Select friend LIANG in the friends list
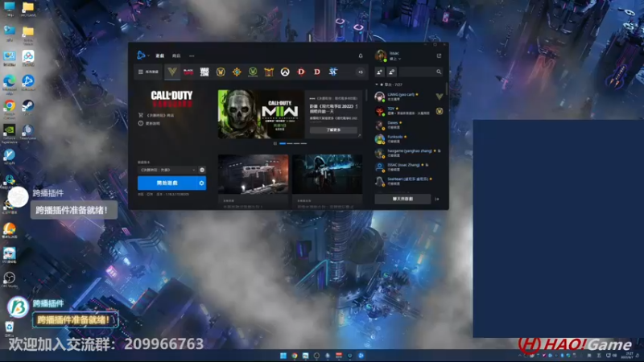This screenshot has height=362, width=644. (x=409, y=97)
